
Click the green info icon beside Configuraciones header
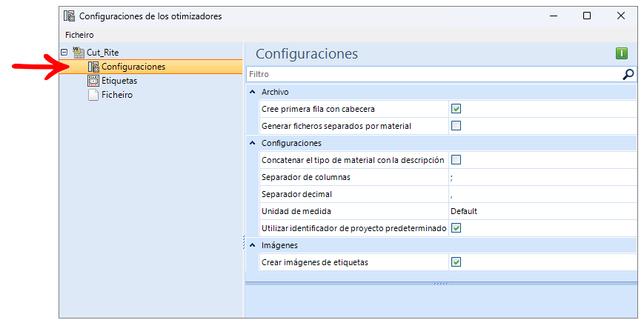(x=622, y=53)
